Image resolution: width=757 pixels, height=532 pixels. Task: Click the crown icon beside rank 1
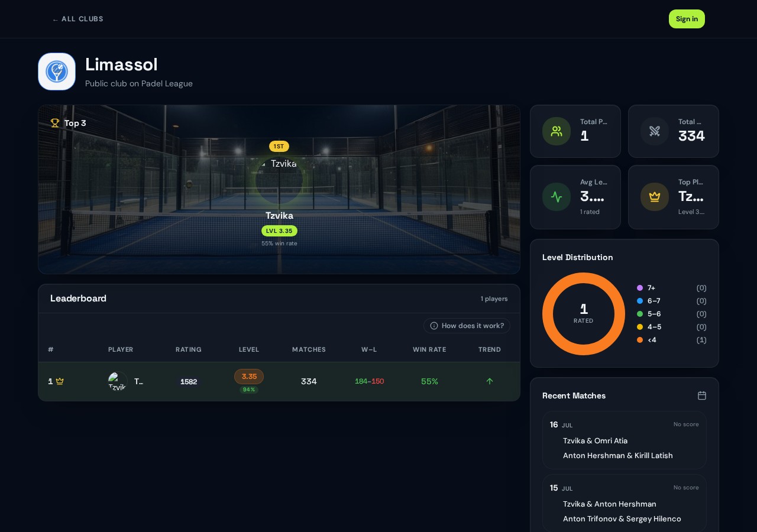tap(60, 381)
